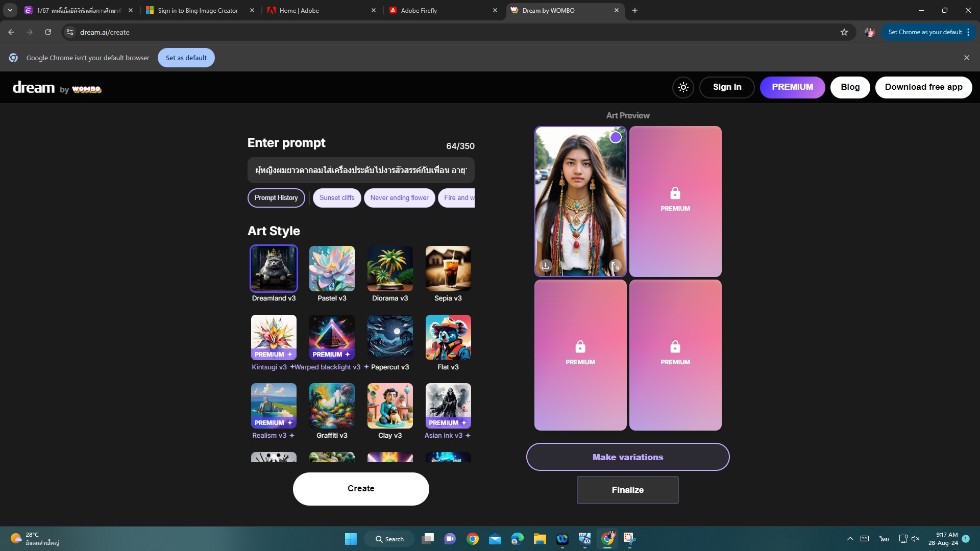
Task: Click download icon on generated image
Action: point(546,265)
